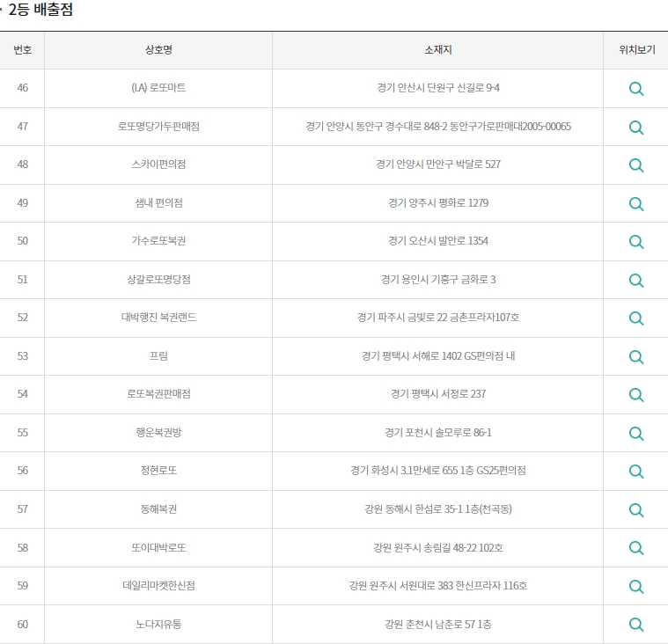Image resolution: width=668 pixels, height=644 pixels.
Task: Click address 경기 평택시 서해로 1402
Action: [x=411, y=355]
